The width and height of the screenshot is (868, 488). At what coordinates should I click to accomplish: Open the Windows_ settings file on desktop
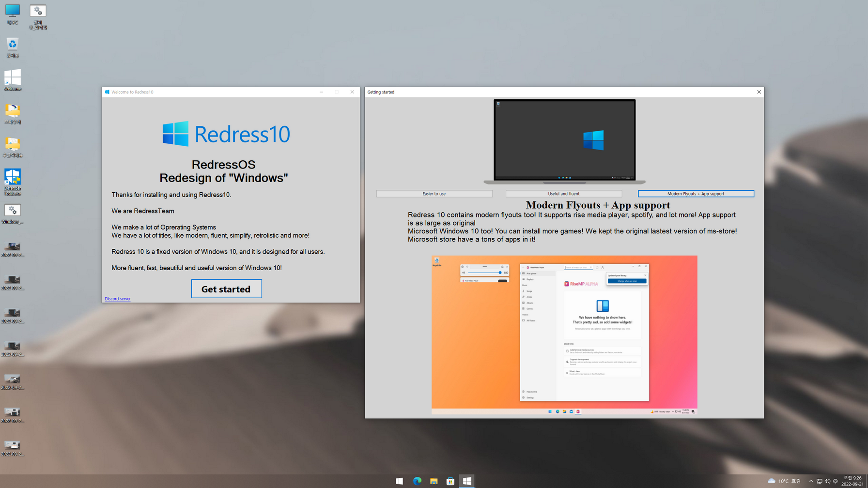(x=13, y=214)
